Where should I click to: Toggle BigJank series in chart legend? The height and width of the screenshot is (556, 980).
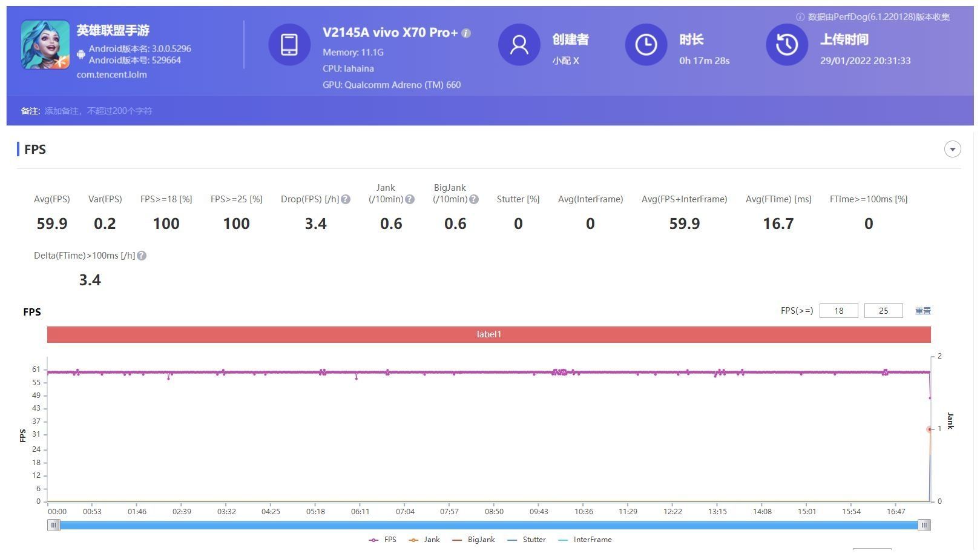(x=473, y=540)
